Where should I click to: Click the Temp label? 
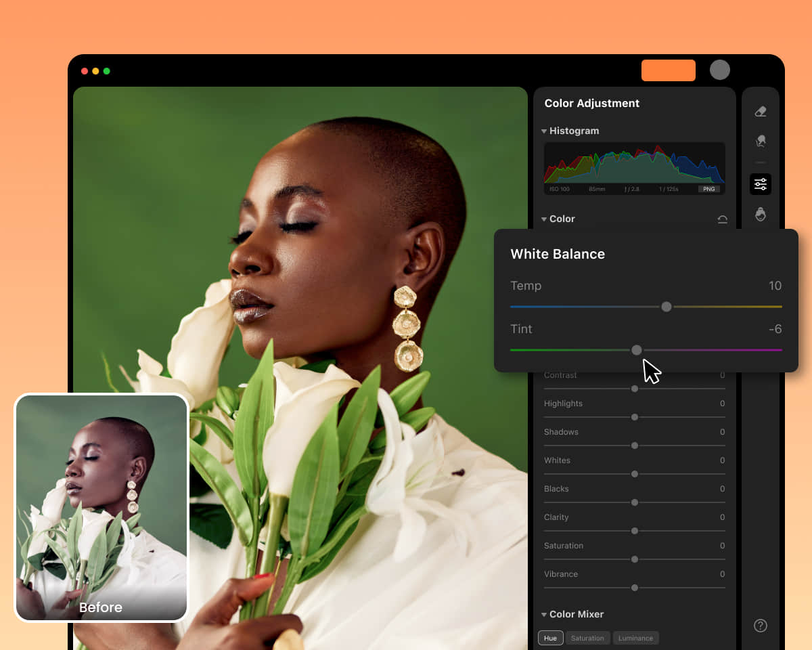coord(526,286)
